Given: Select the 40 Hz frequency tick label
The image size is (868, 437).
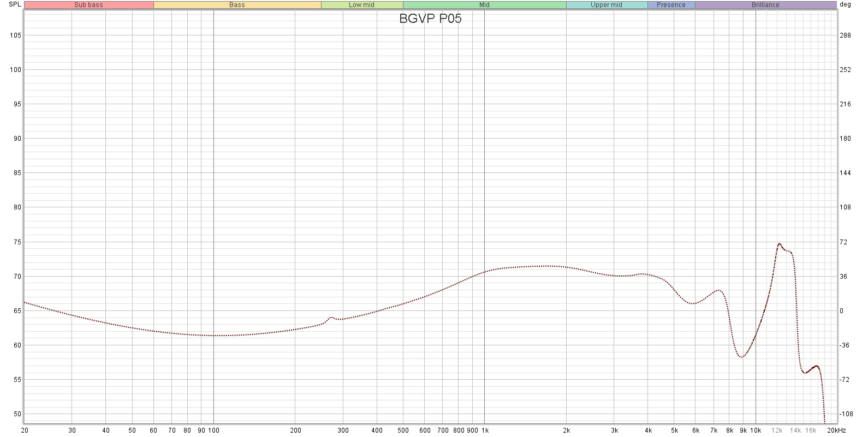Looking at the screenshot, I should [106, 430].
